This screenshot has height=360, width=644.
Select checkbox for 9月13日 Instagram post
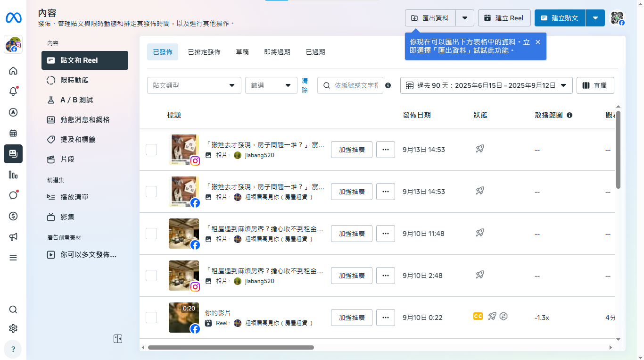[x=151, y=150]
